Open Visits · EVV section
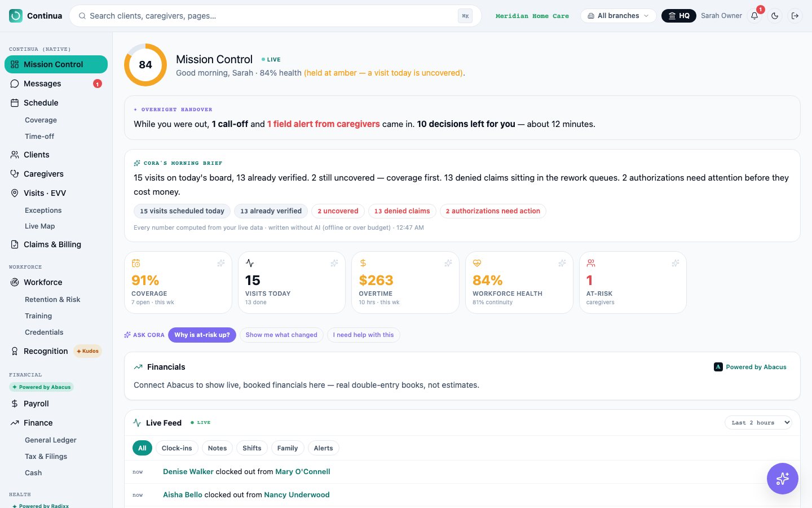The height and width of the screenshot is (508, 812). (56, 193)
